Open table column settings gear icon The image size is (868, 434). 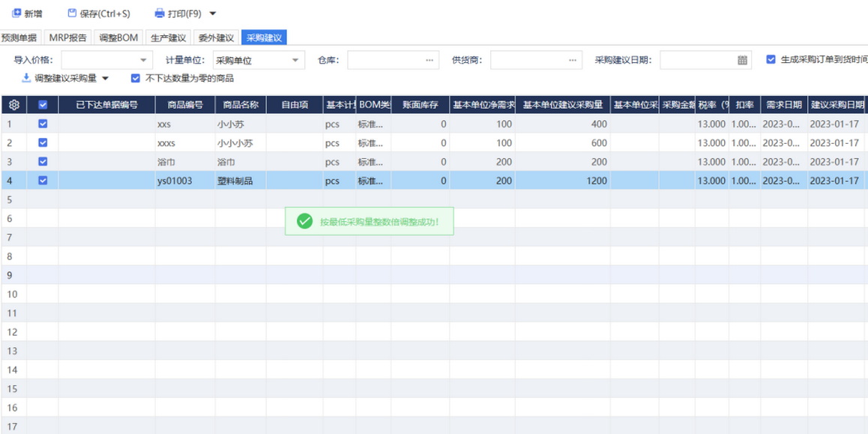[13, 105]
